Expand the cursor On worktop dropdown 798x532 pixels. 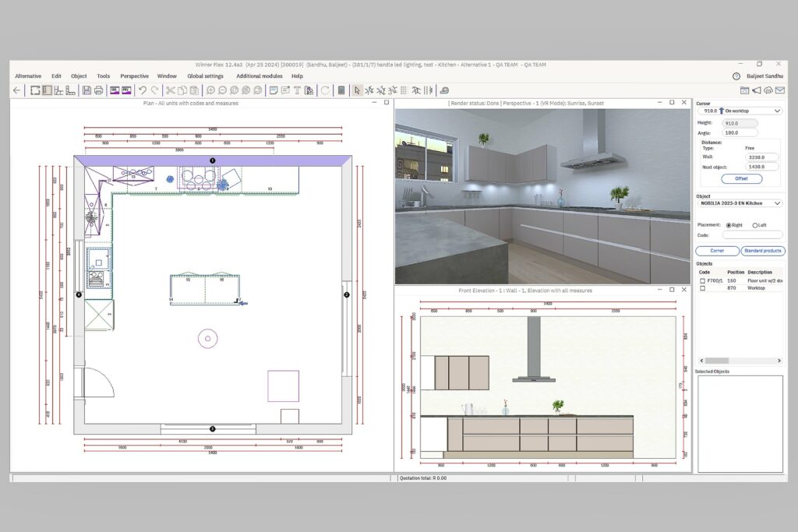777,111
